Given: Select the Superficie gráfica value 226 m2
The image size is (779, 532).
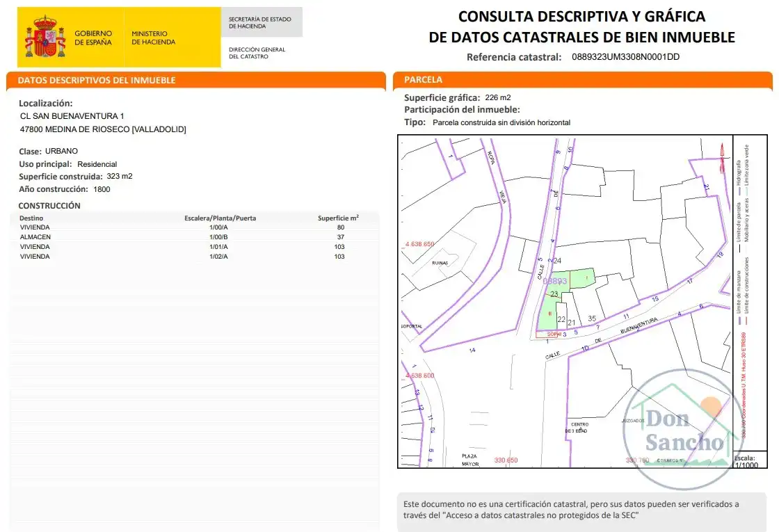Looking at the screenshot, I should 498,98.
